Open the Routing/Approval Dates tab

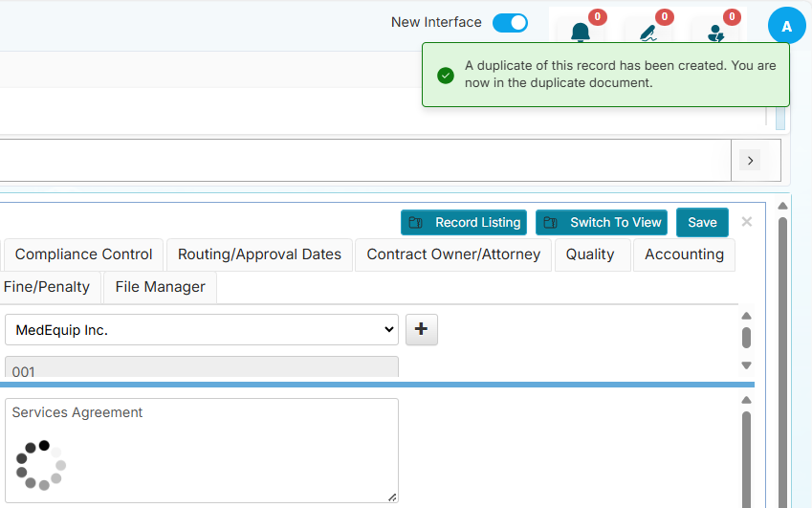[259, 254]
